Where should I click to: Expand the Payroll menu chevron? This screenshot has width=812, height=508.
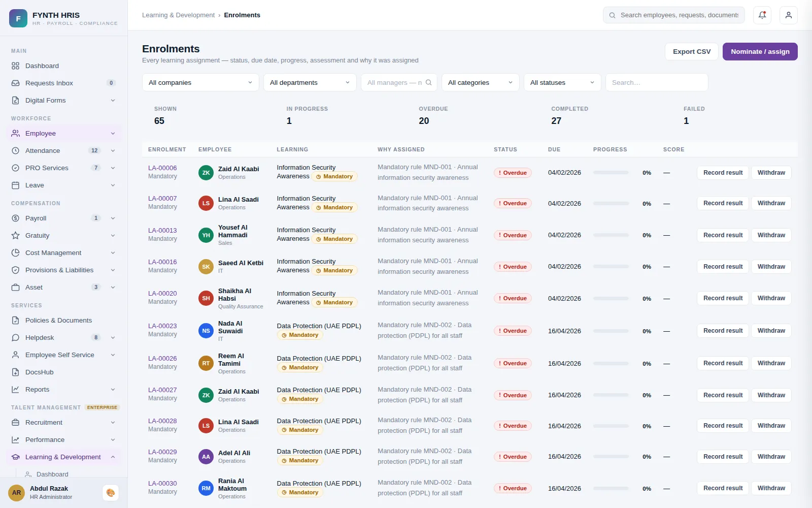(x=113, y=218)
